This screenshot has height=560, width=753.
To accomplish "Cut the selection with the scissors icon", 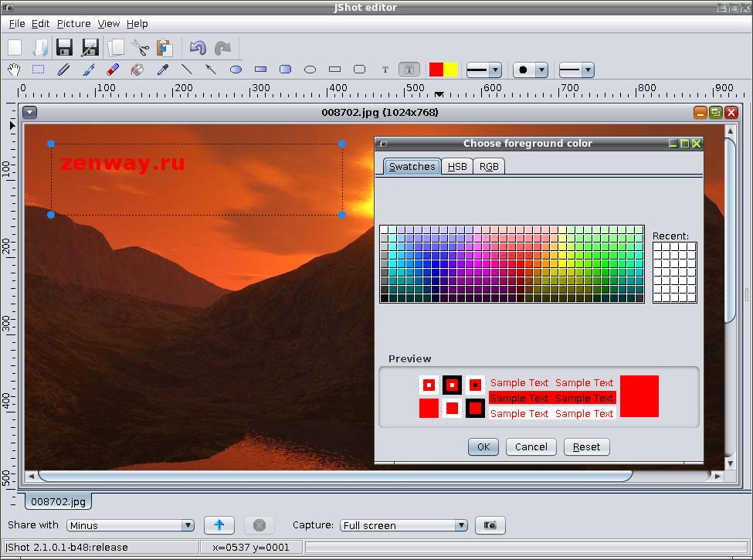I will click(141, 48).
